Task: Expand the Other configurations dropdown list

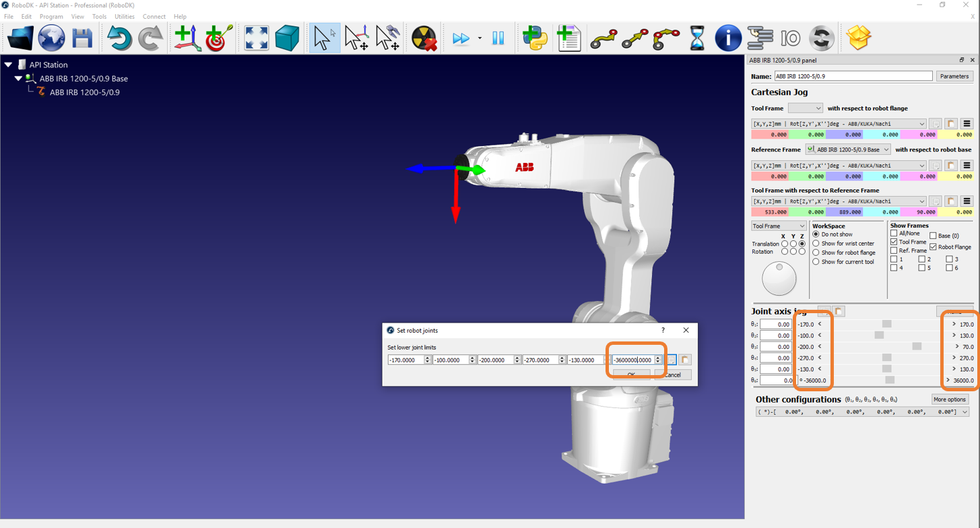Action: tap(965, 412)
